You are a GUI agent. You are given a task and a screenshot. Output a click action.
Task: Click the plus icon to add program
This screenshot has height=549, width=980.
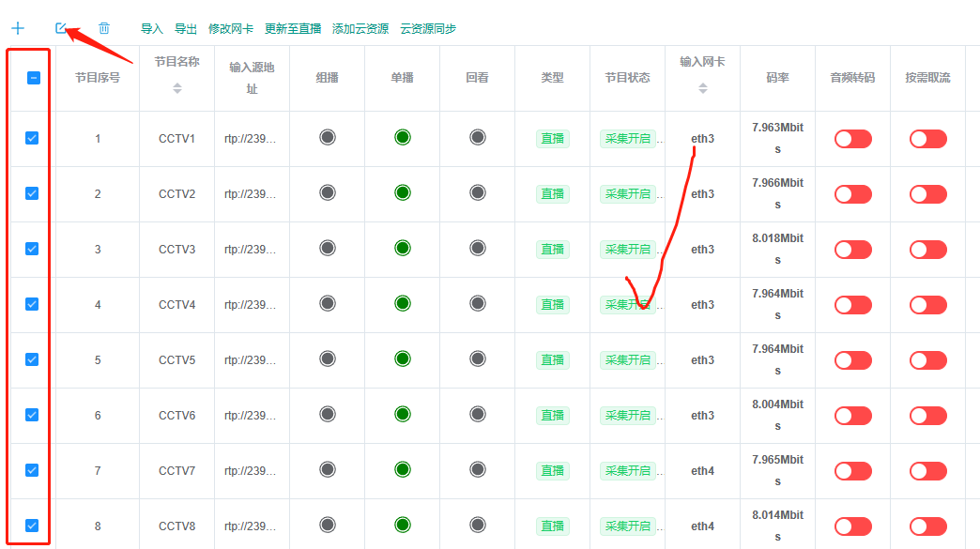[18, 29]
